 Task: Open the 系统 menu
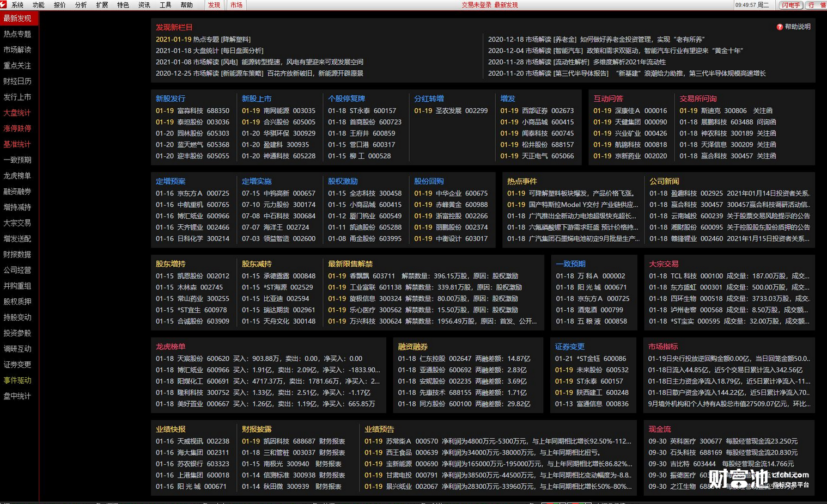tap(17, 5)
